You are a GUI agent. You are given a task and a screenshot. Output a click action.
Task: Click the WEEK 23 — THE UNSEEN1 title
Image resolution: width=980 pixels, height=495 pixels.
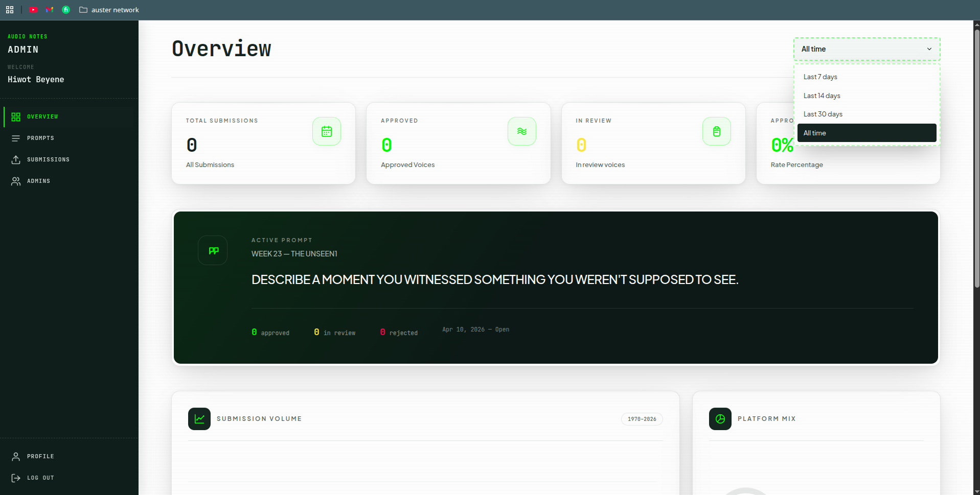pyautogui.click(x=294, y=254)
